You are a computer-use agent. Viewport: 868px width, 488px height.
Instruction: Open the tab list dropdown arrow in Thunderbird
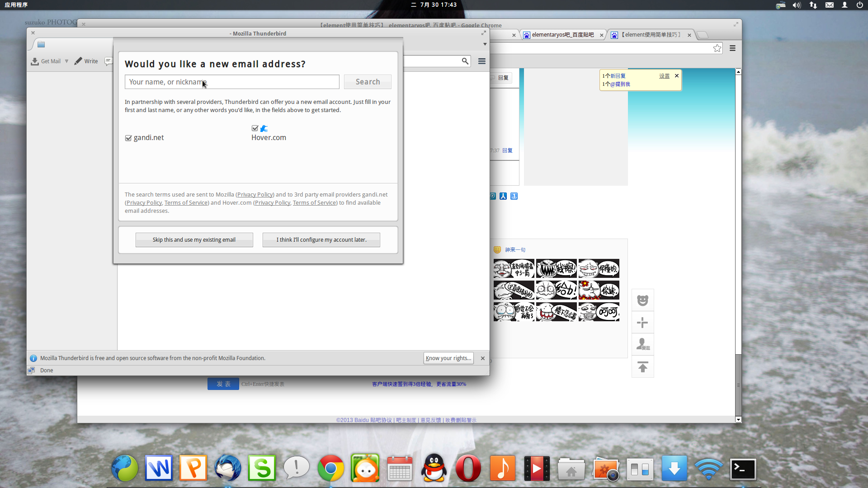click(x=485, y=44)
